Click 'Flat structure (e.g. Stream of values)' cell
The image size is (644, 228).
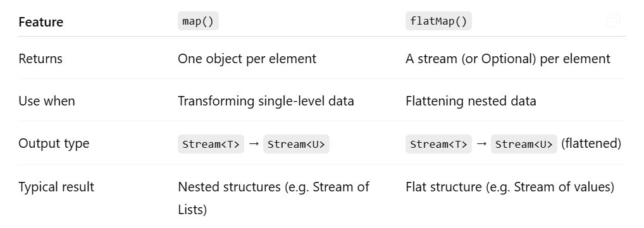510,187
